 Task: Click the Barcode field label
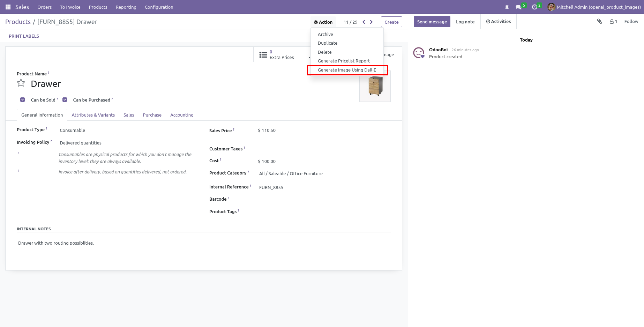point(218,199)
